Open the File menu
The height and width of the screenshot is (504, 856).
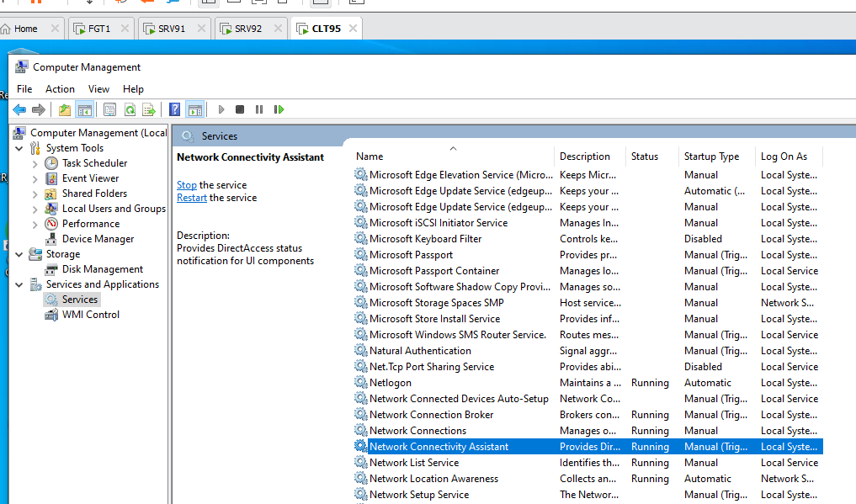tap(24, 89)
